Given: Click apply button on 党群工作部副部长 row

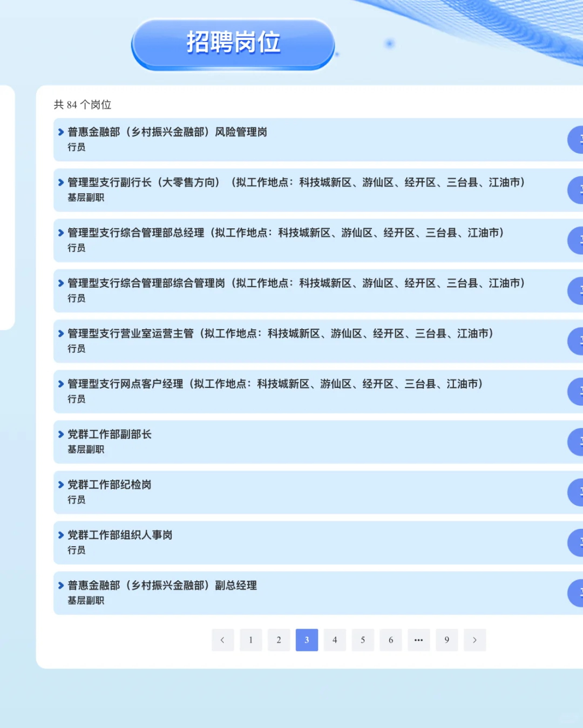Looking at the screenshot, I should pyautogui.click(x=575, y=442).
